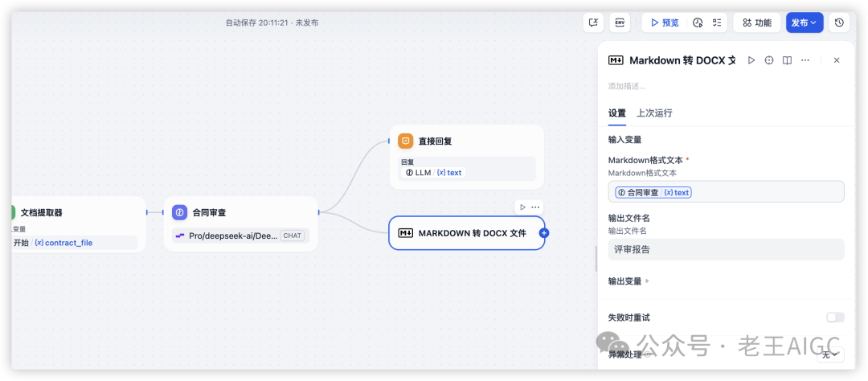868x381 pixels.
Task: Switch to the 设置 tab
Action: click(617, 113)
